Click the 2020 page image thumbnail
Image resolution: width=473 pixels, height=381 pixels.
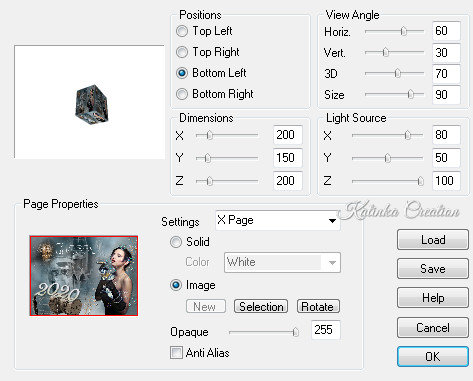(84, 276)
